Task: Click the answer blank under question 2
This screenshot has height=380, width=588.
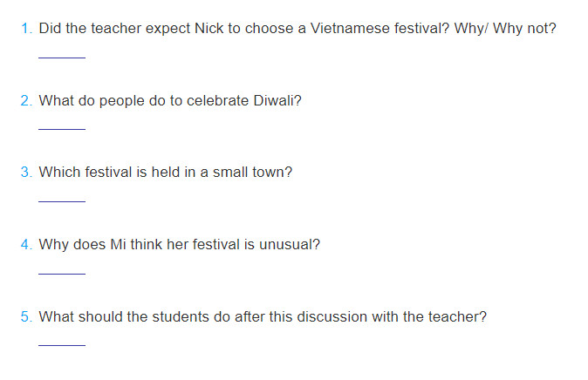Action: point(62,129)
